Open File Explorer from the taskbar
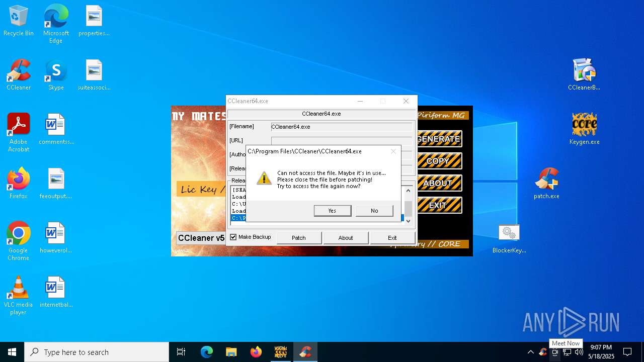Screen dimensions: 644x362 coord(231,352)
